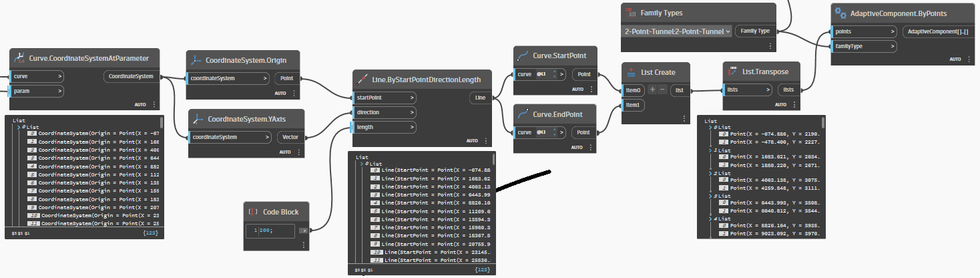This screenshot has width=980, height=278.
Task: Click the AdaptiveComponent[]..[] output port
Action: click(x=937, y=31)
